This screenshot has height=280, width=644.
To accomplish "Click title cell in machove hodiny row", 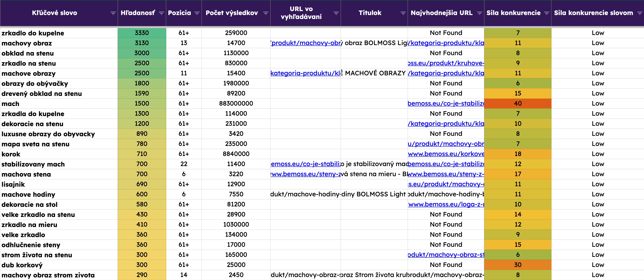I will (374, 194).
